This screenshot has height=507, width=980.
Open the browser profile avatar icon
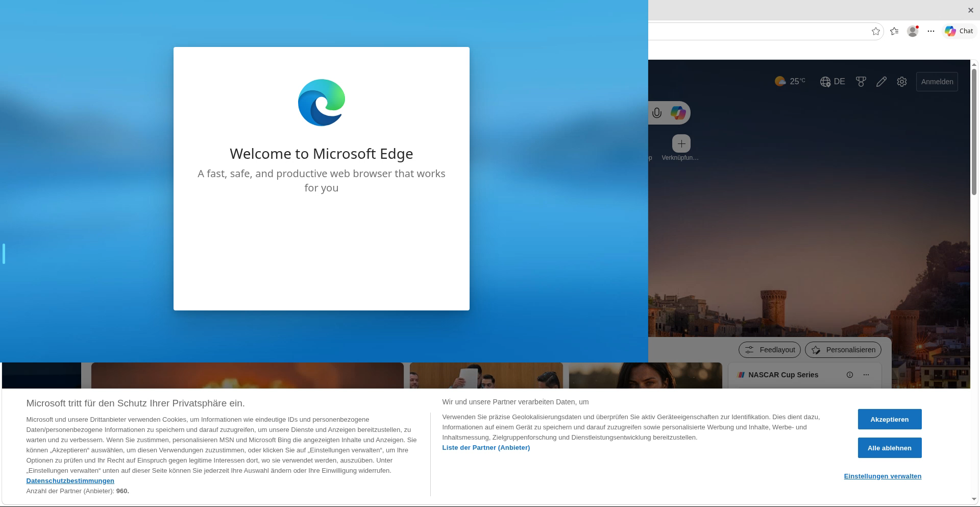913,31
